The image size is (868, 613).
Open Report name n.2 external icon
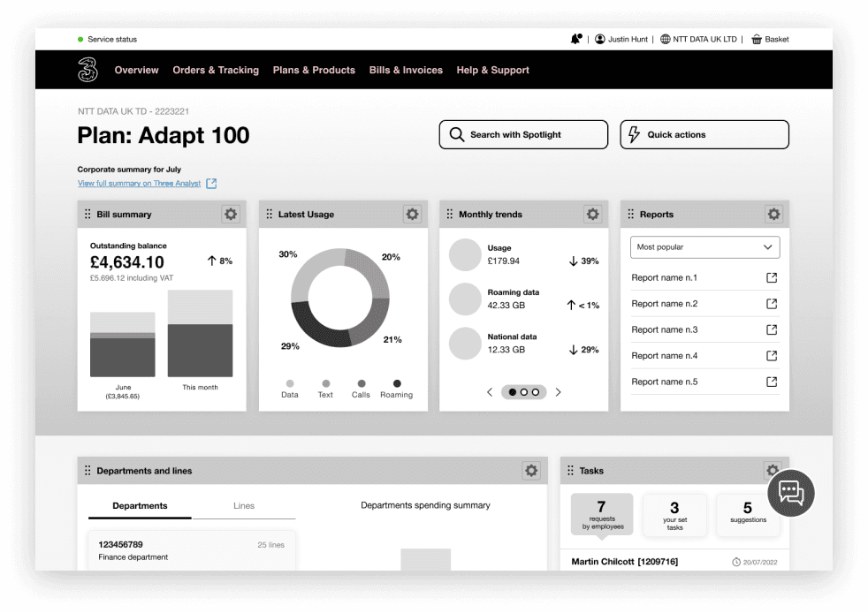coord(772,304)
